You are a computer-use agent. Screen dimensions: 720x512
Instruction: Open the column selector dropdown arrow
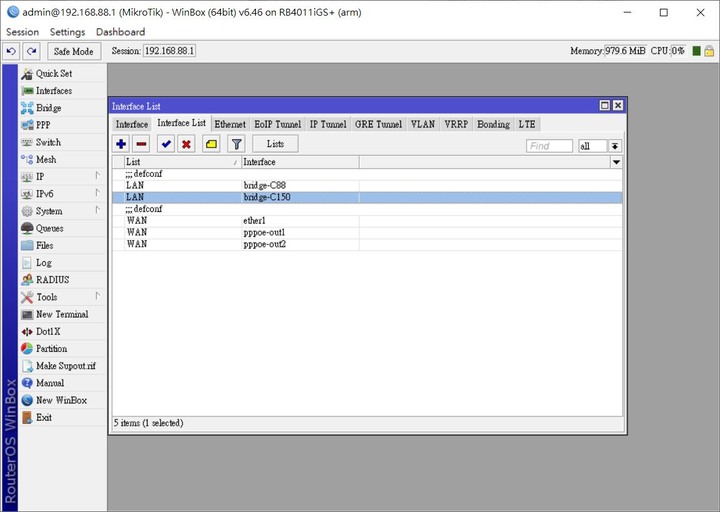(x=616, y=162)
